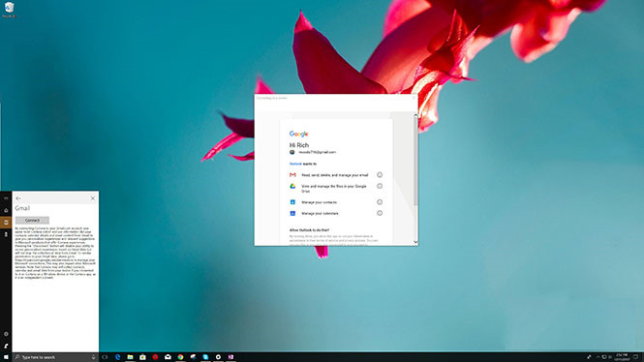Show info for Google Drive files permission
The width and height of the screenshot is (644, 362).
pyautogui.click(x=380, y=186)
